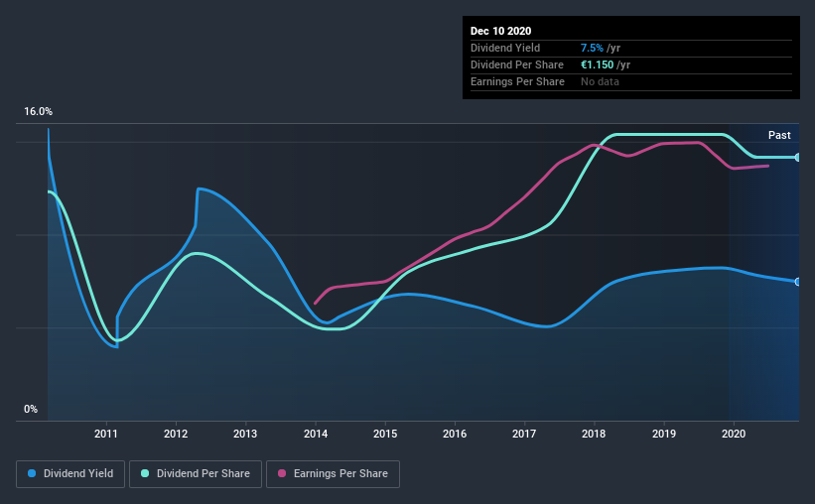Toggle the Dividend Per Share legend button
Image resolution: width=815 pixels, height=504 pixels.
click(x=196, y=474)
